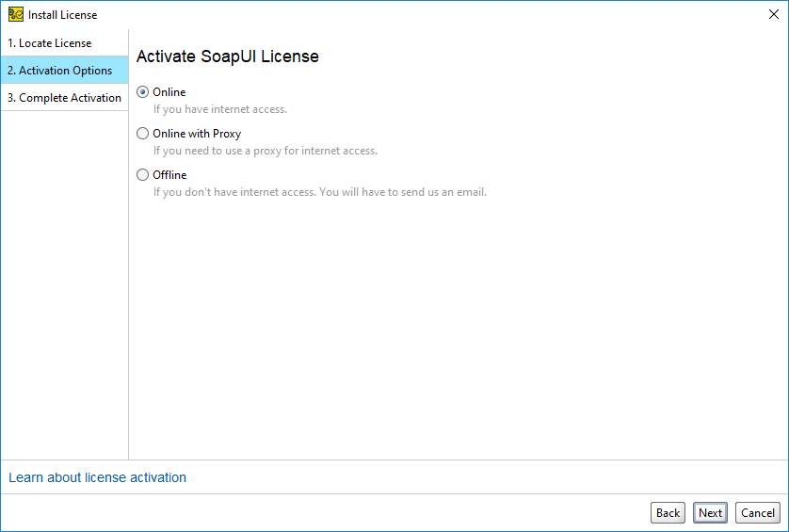Click the 'Offline' option label text

click(x=169, y=174)
